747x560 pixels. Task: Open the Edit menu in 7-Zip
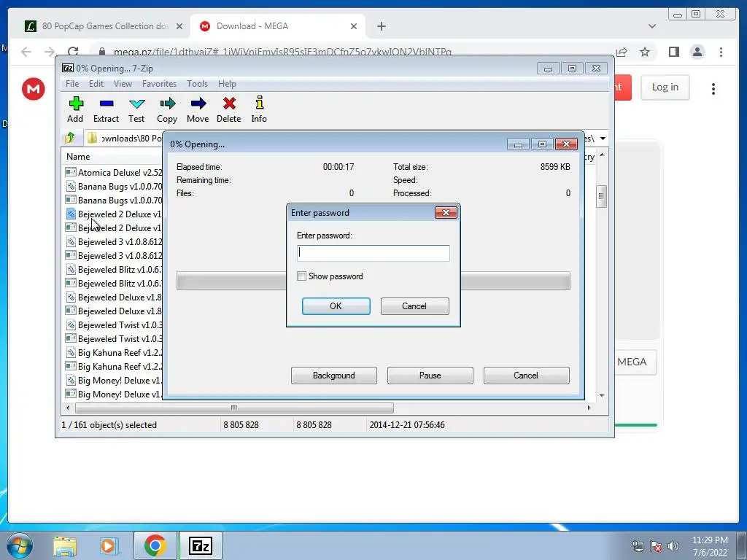[96, 84]
